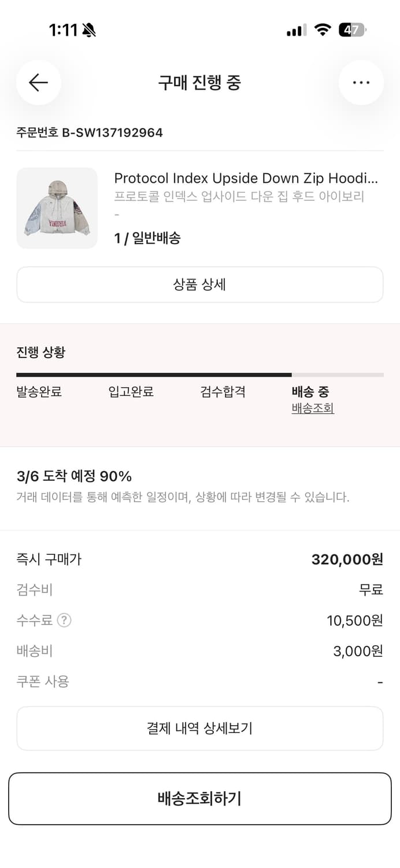Select the 입고완료 progress step
400x868 pixels.
(x=131, y=392)
